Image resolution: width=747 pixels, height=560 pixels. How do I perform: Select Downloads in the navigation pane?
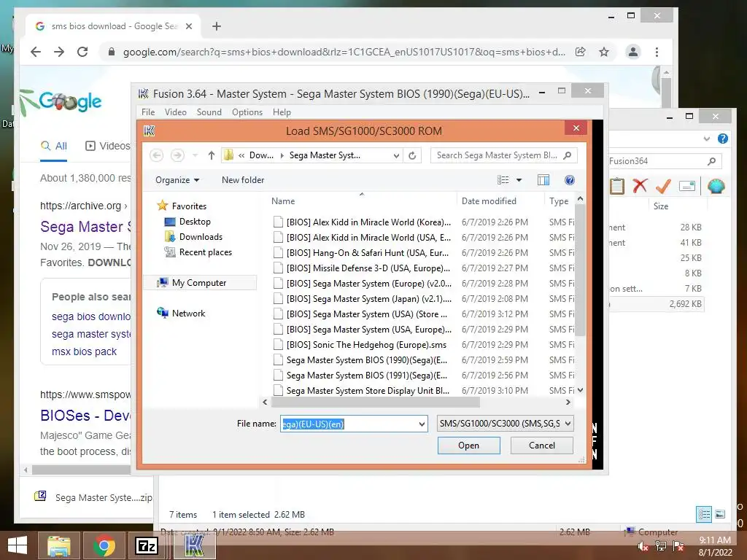[193, 237]
